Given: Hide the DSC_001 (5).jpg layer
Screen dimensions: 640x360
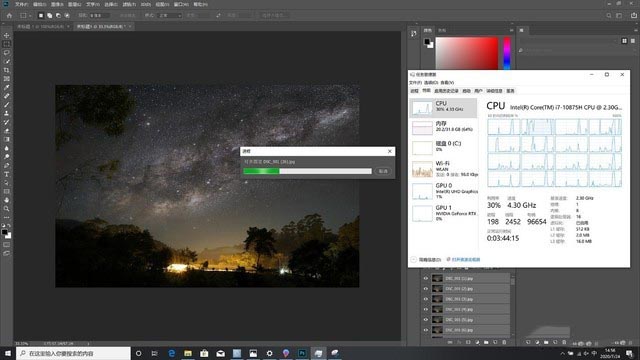Looking at the screenshot, I should (426, 320).
